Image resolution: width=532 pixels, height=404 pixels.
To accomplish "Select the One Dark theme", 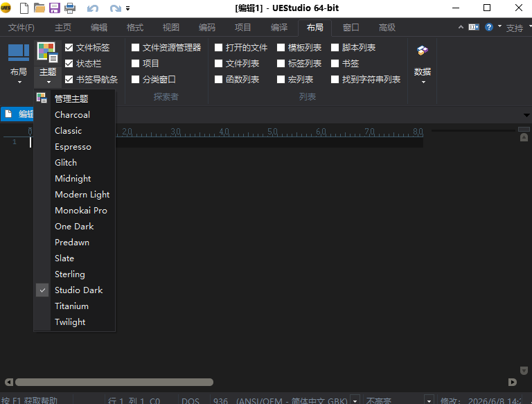I will coord(75,227).
